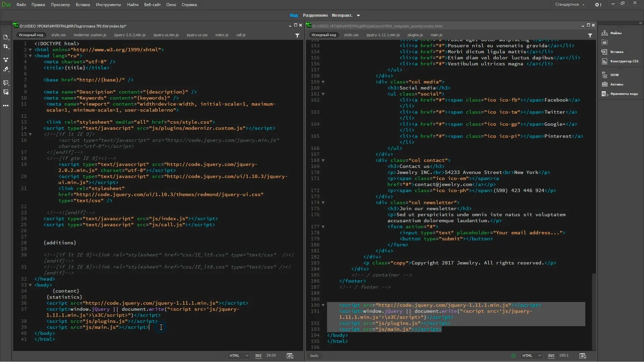The image size is (644, 362).
Task: Open the Вставка menu in menu bar
Action: tap(83, 5)
